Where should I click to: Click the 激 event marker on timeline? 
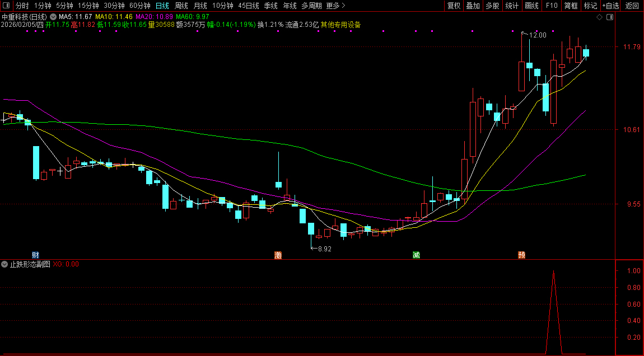[x=278, y=255]
